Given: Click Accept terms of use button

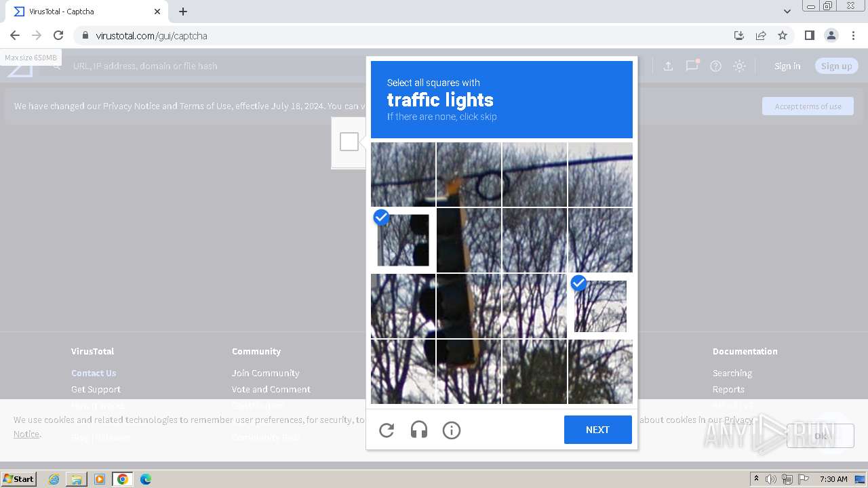Looking at the screenshot, I should click(808, 106).
